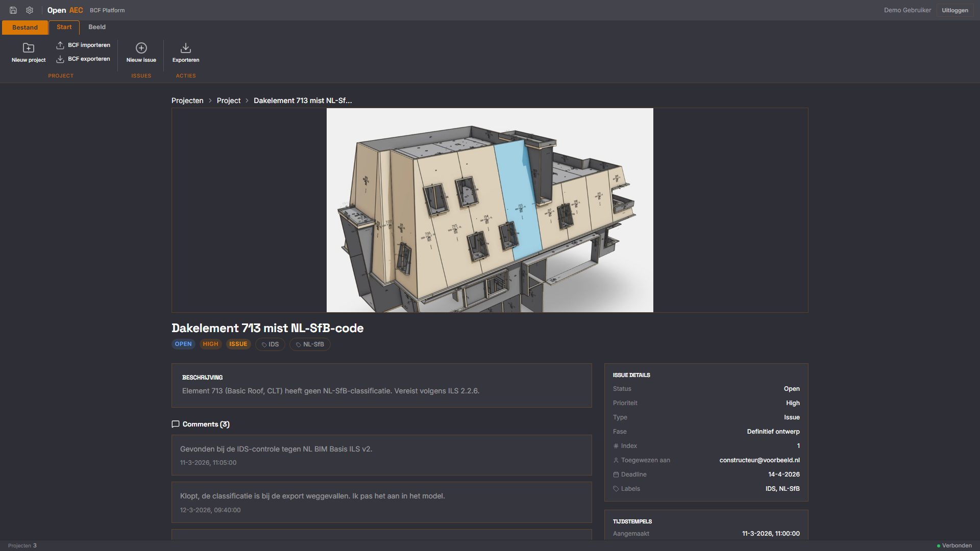Add a new issue with Nieuw issue
980x551 pixels.
(141, 53)
